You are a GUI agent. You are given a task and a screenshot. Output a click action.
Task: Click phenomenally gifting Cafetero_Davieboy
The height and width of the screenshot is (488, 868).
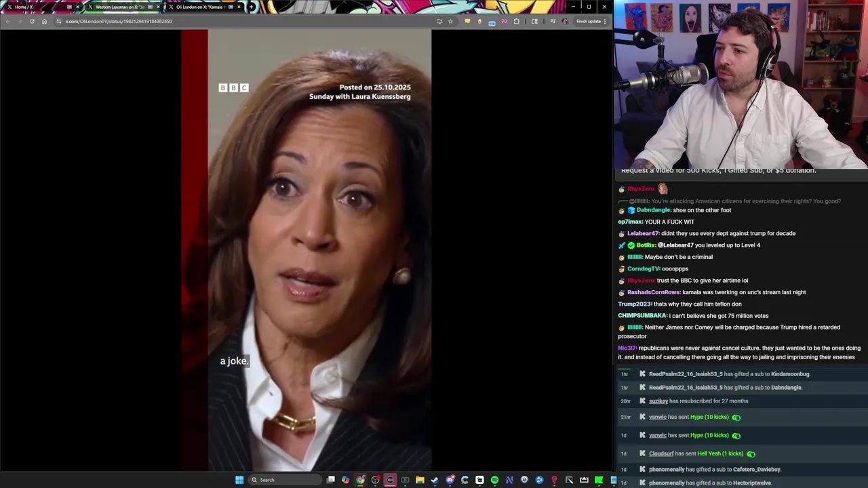click(x=667, y=469)
